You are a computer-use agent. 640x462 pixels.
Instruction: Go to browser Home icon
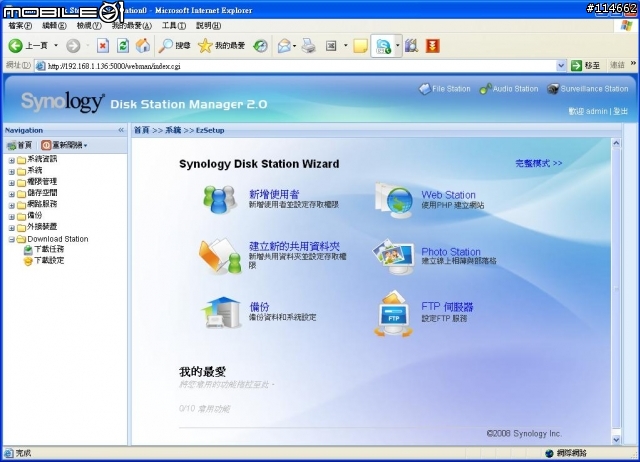pos(143,46)
